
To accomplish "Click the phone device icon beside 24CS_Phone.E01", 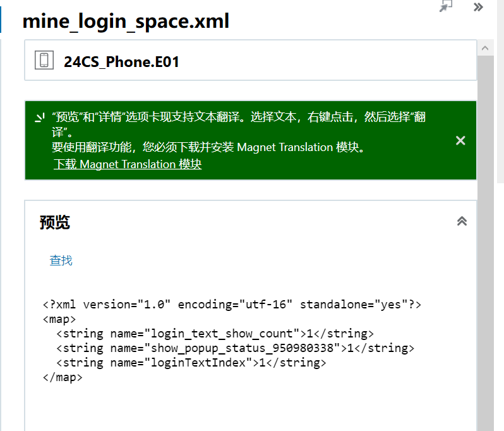I will (x=44, y=60).
